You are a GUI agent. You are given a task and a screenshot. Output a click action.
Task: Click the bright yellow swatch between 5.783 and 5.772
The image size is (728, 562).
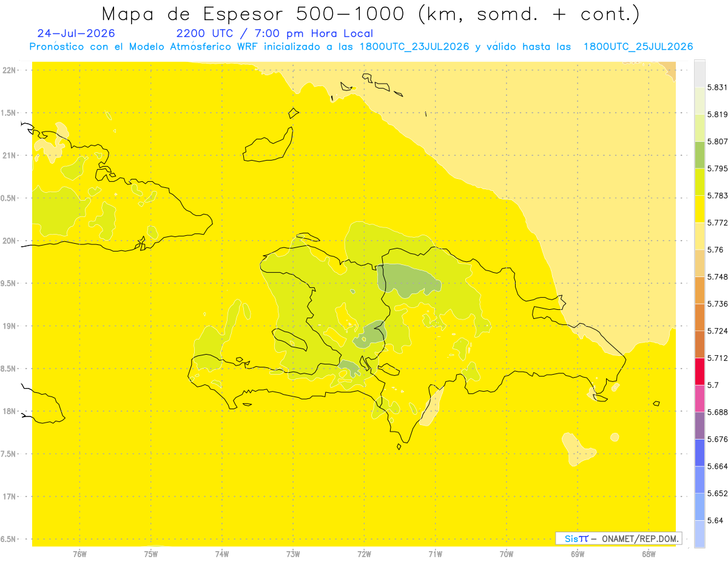(699, 209)
